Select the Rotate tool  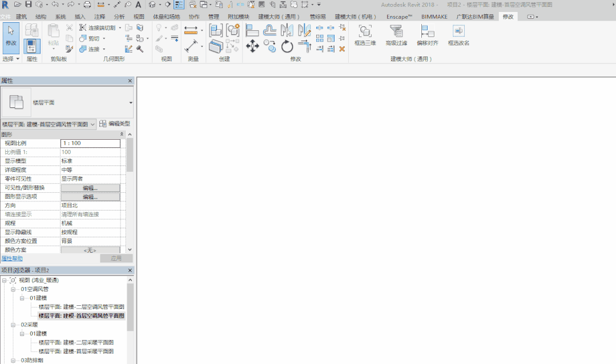(287, 46)
